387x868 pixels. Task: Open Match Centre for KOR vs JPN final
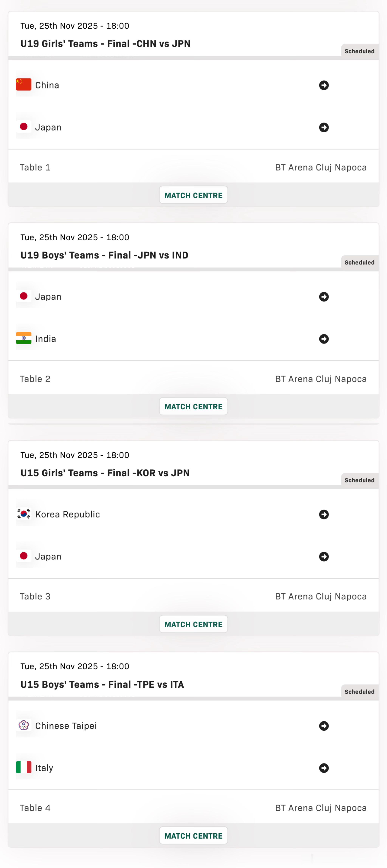click(193, 624)
